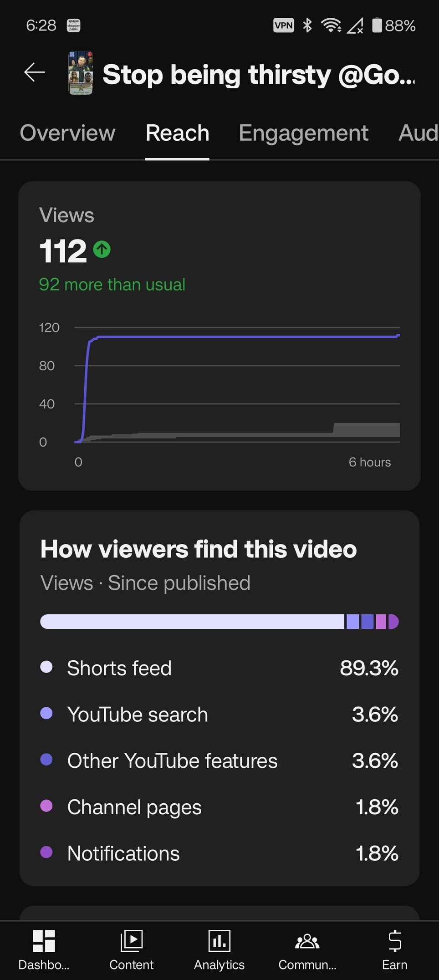Select the Shorts feed traffic source
The width and height of the screenshot is (439, 980).
[x=219, y=668]
